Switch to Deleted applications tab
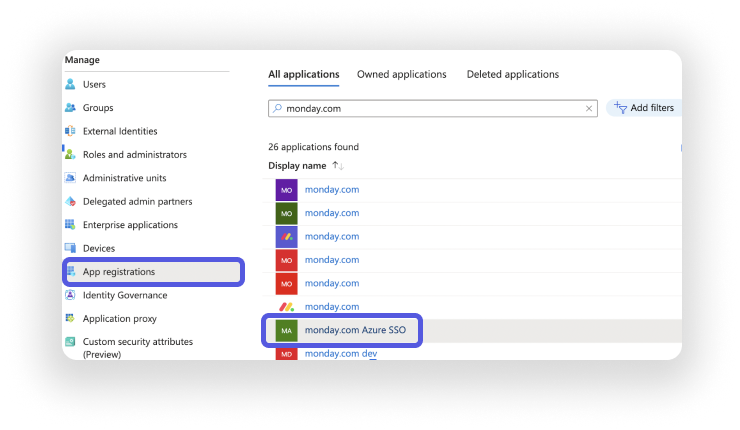Image resolution: width=740 pixels, height=430 pixels. click(x=513, y=75)
